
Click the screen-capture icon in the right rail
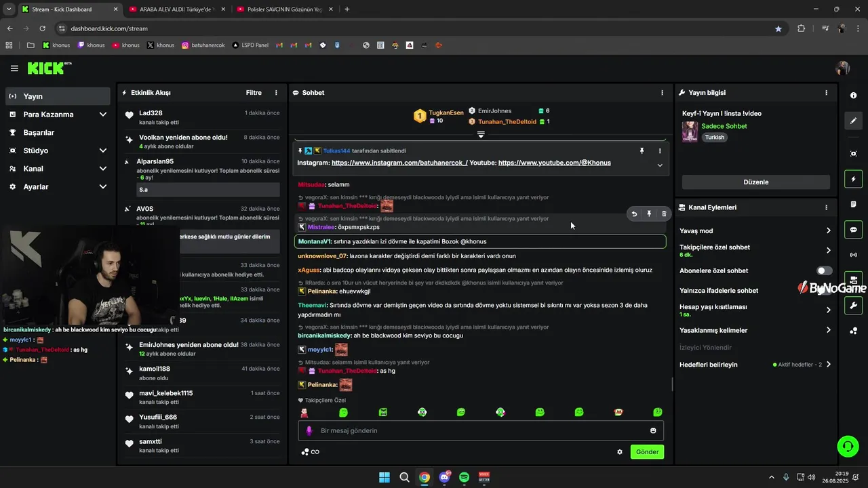(x=854, y=154)
